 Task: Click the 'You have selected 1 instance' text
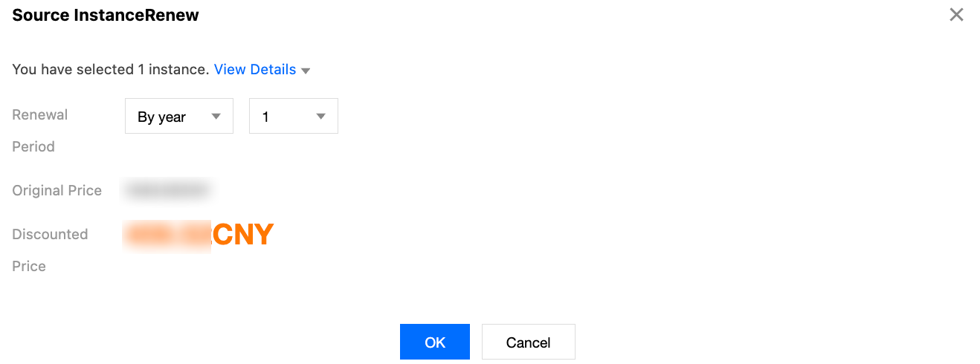[x=110, y=70]
